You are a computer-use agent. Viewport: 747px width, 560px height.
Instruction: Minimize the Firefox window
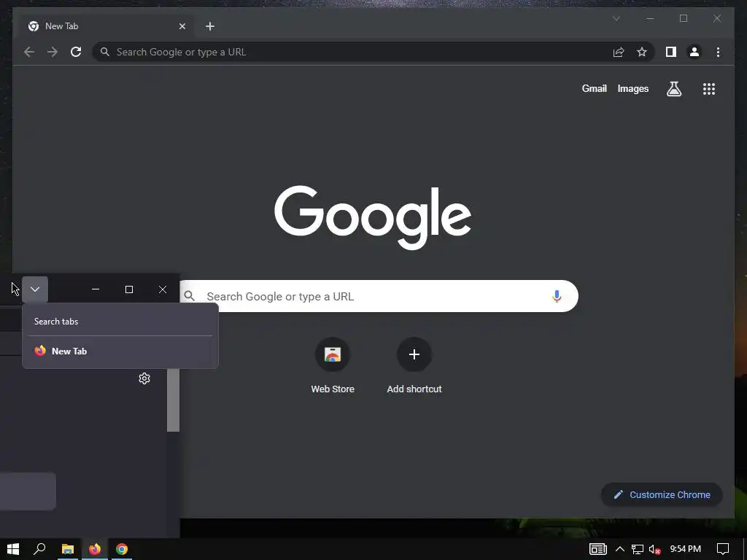pyautogui.click(x=96, y=289)
